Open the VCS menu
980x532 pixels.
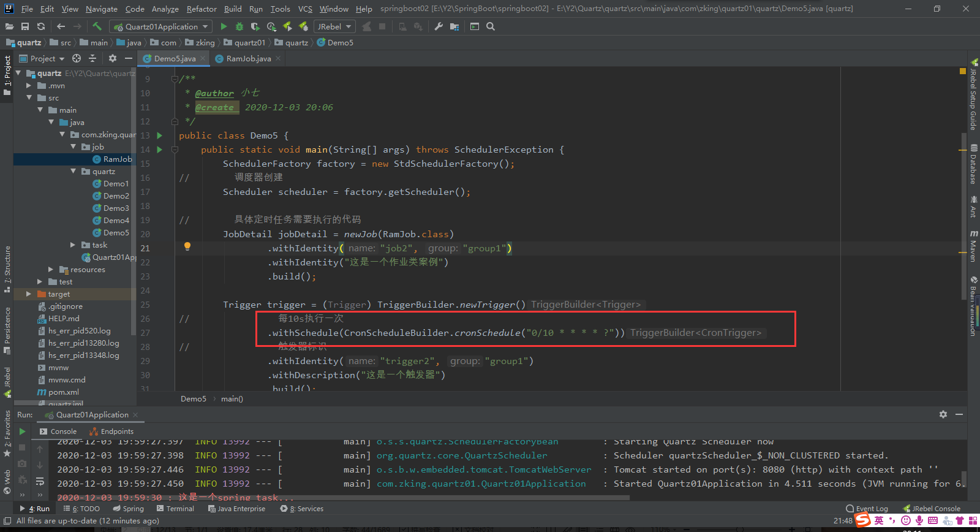pyautogui.click(x=305, y=9)
